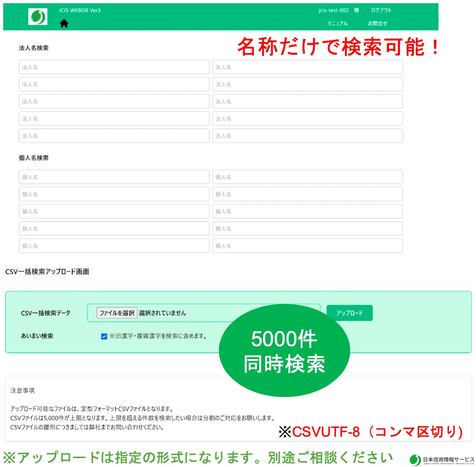Screen dimensions: 476x467
Task: Open the マニュアル menu link
Action: pos(337,23)
